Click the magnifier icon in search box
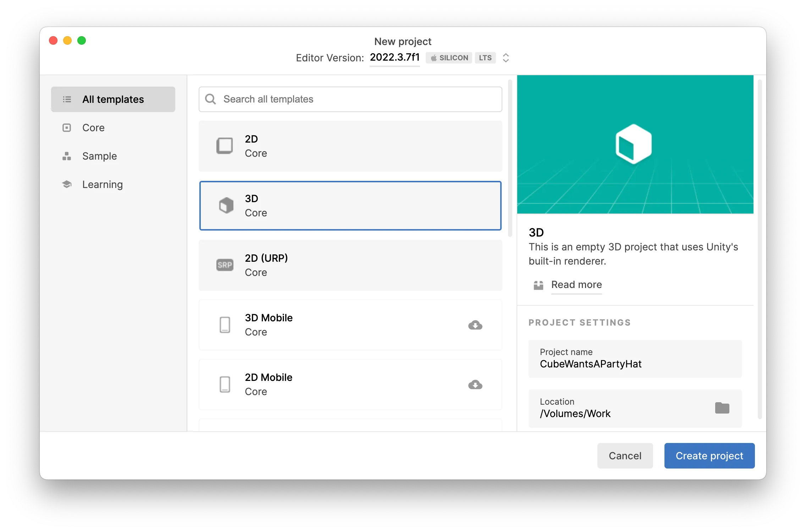This screenshot has height=532, width=806. (x=211, y=99)
